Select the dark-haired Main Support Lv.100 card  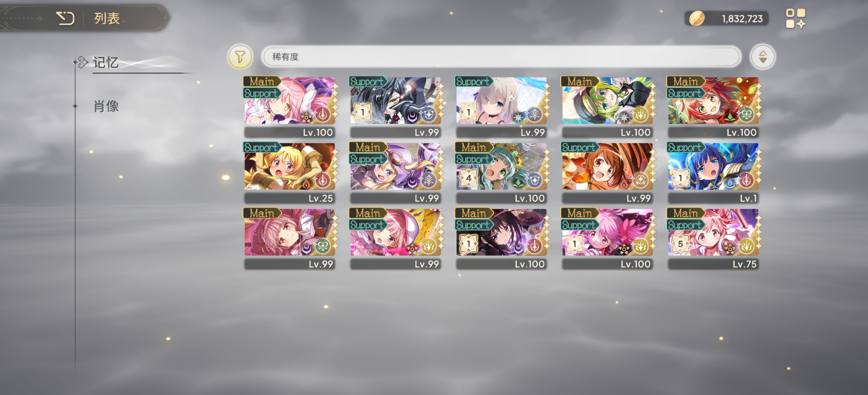pos(502,238)
